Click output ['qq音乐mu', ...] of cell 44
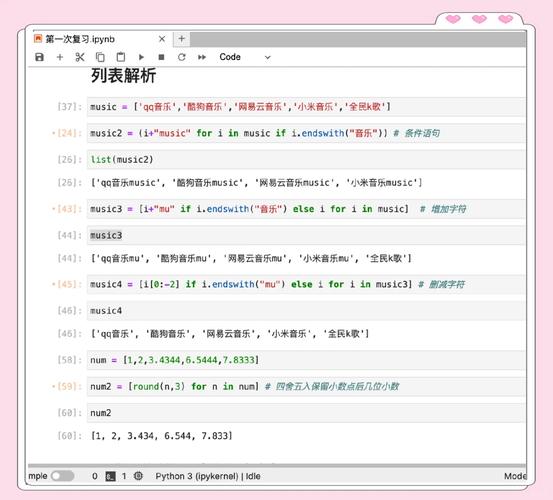 coord(251,258)
